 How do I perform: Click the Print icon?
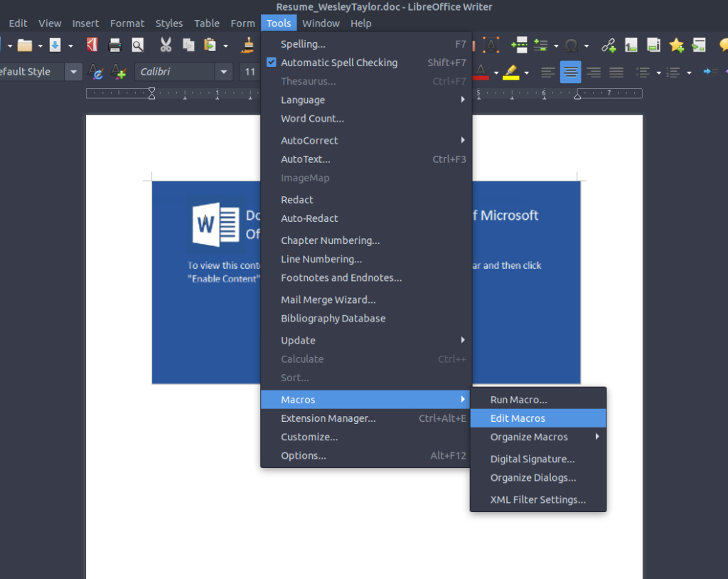[x=114, y=45]
